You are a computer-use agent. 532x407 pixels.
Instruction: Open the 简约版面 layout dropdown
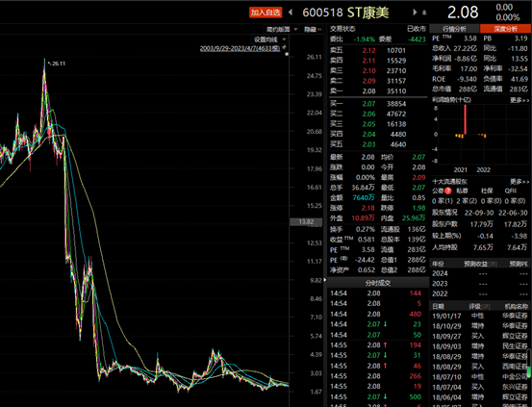(x=282, y=30)
